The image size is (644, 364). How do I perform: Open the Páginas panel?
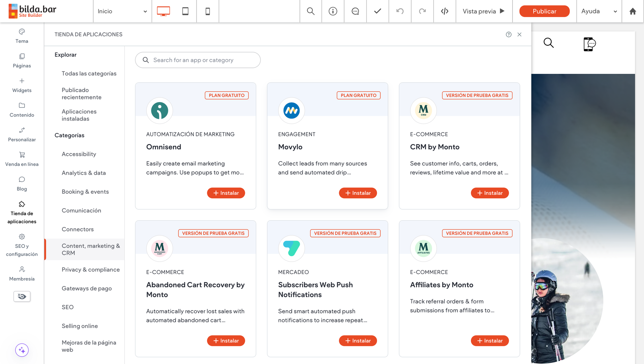coord(22,61)
